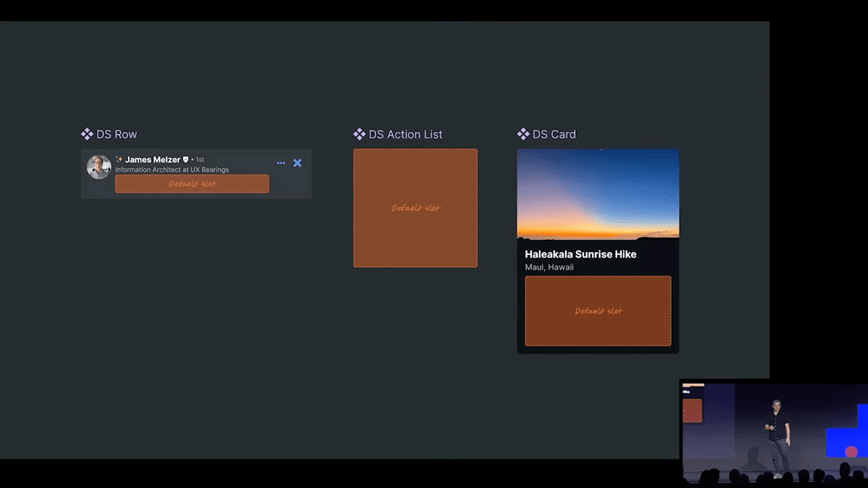Select the Default slot inside DS Row

(192, 184)
